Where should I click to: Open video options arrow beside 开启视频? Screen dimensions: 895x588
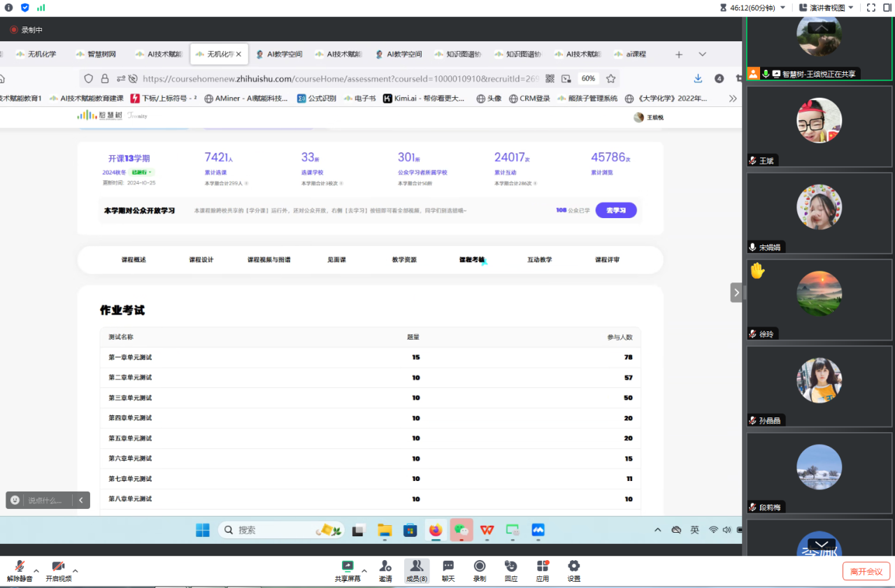(76, 571)
